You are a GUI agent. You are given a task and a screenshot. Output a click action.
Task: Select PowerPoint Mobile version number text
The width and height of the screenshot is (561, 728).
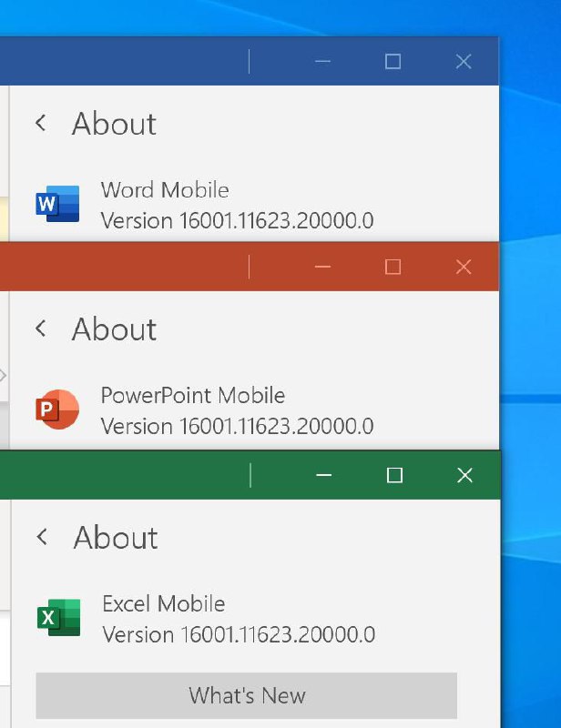pos(237,426)
